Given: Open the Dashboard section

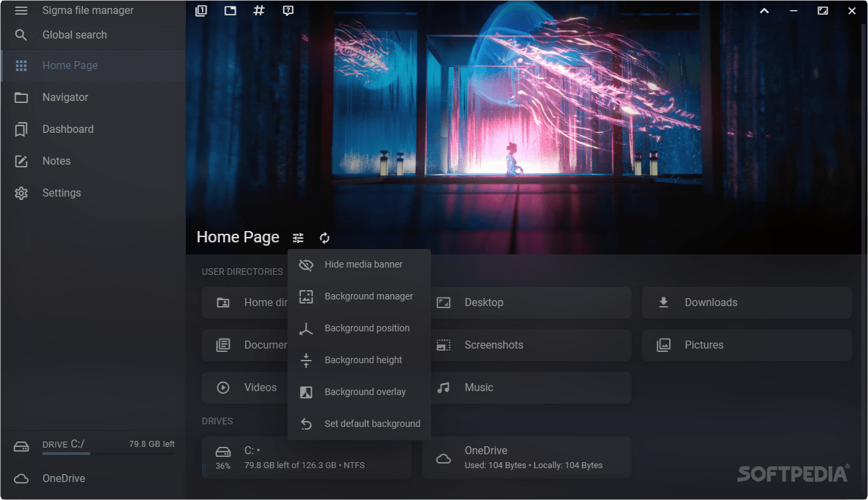Looking at the screenshot, I should 93,129.
